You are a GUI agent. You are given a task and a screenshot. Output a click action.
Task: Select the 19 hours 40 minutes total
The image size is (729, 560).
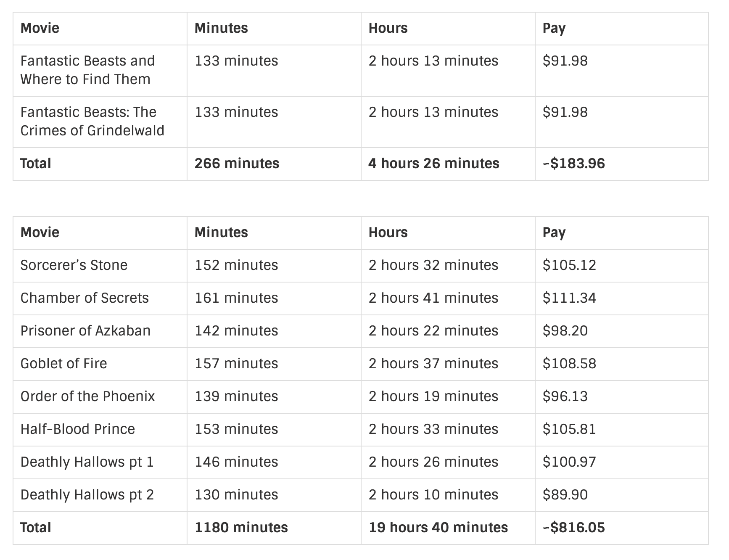(438, 528)
